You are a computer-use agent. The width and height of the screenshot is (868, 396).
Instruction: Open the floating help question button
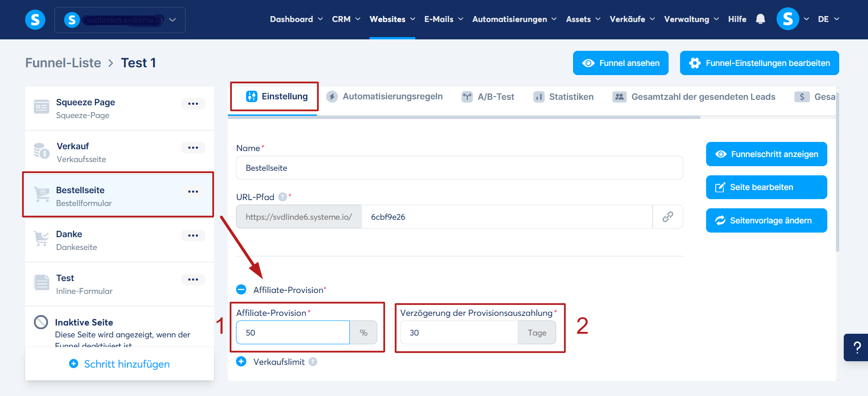[x=856, y=347]
